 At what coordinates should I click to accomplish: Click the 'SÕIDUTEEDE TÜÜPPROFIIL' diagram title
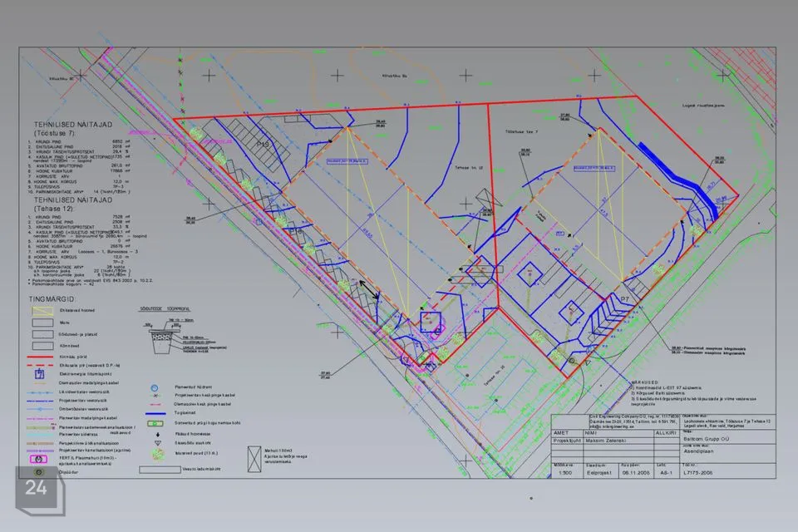(x=165, y=308)
